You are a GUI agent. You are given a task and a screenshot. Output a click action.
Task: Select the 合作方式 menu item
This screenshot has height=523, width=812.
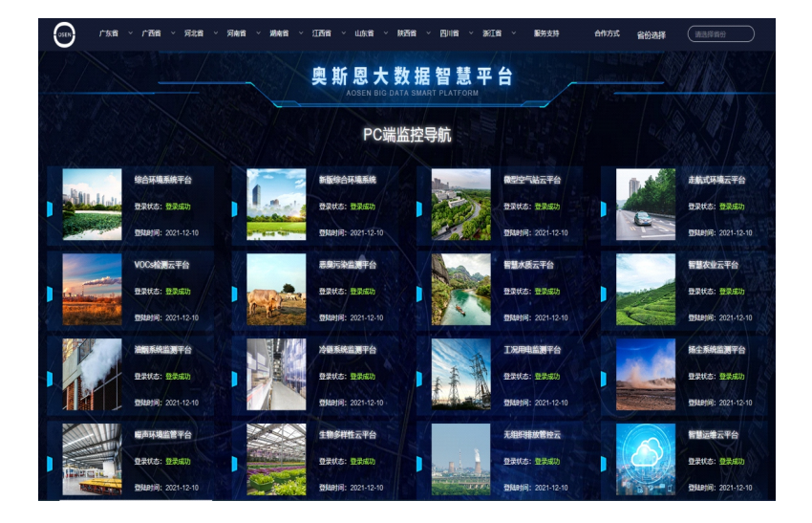pyautogui.click(x=607, y=33)
